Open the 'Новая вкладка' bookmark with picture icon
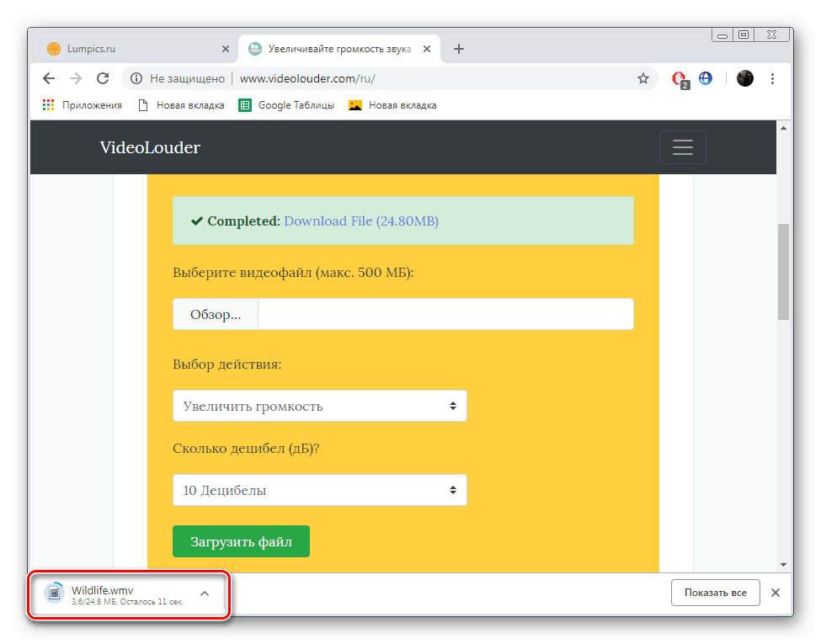 tap(392, 105)
